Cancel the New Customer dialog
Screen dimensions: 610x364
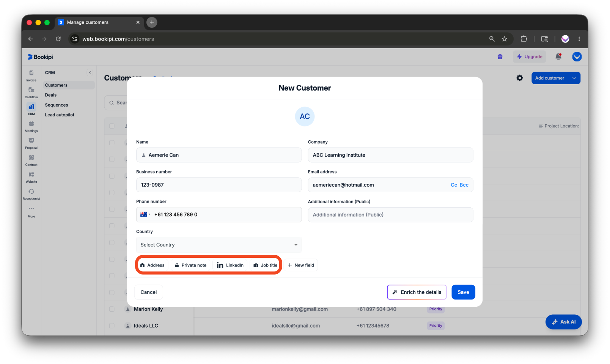tap(149, 292)
